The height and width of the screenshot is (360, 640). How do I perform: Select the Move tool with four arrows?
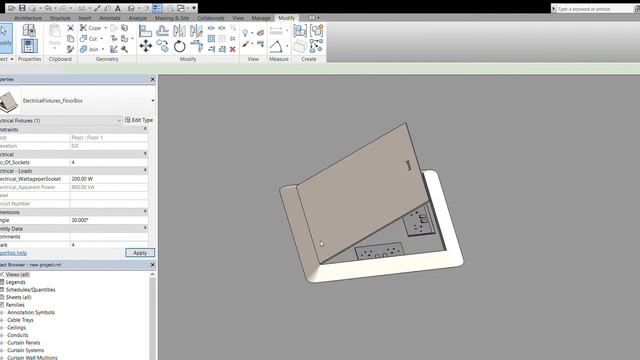(x=145, y=46)
